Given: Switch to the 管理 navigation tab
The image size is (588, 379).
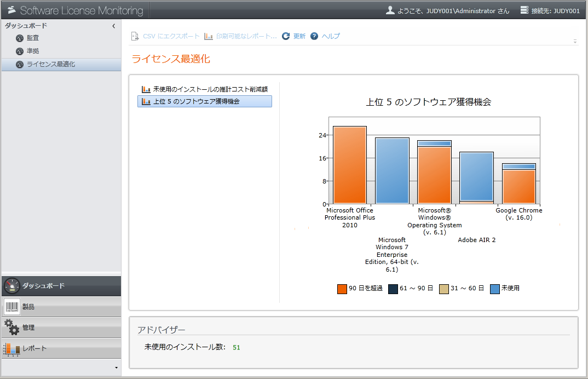Looking at the screenshot, I should tap(61, 328).
